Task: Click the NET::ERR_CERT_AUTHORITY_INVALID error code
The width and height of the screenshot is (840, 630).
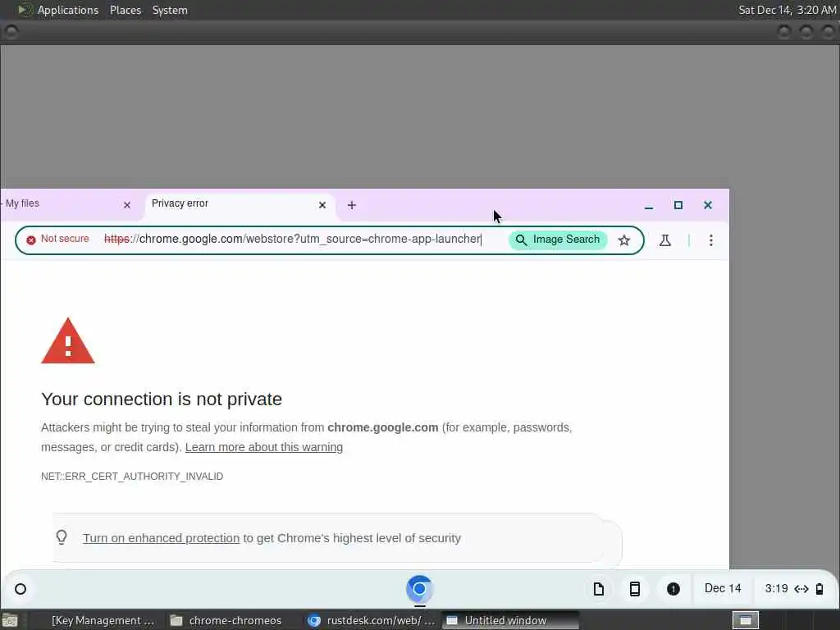Action: click(x=132, y=477)
